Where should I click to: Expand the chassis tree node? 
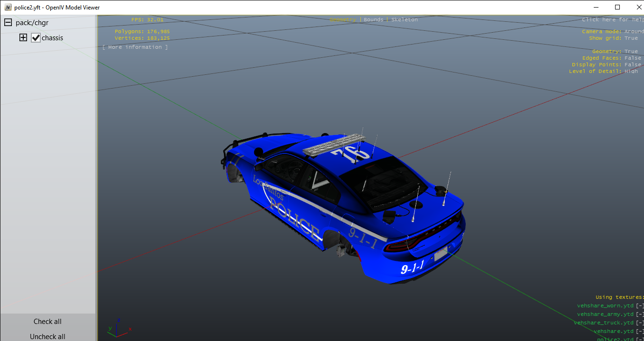tap(23, 37)
